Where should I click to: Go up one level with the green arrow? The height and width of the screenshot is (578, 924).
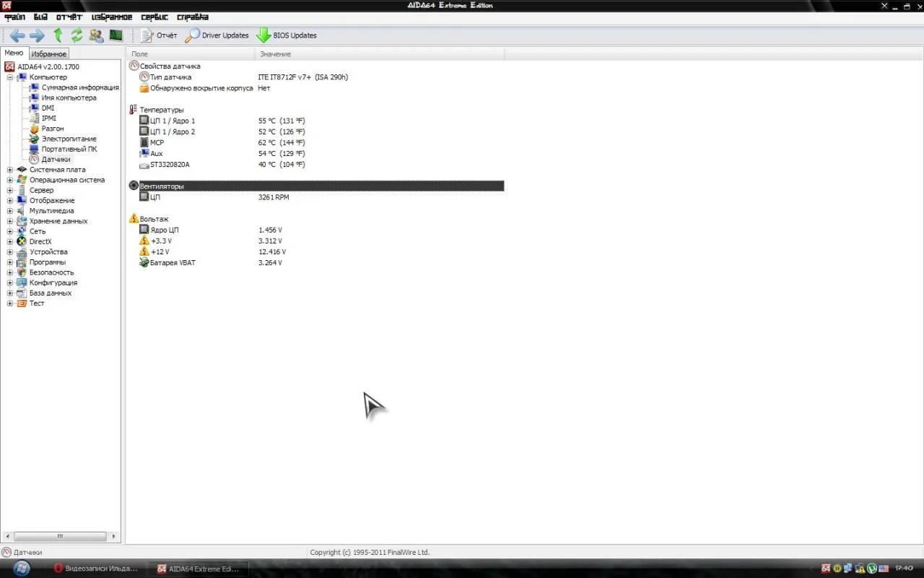[x=58, y=35]
